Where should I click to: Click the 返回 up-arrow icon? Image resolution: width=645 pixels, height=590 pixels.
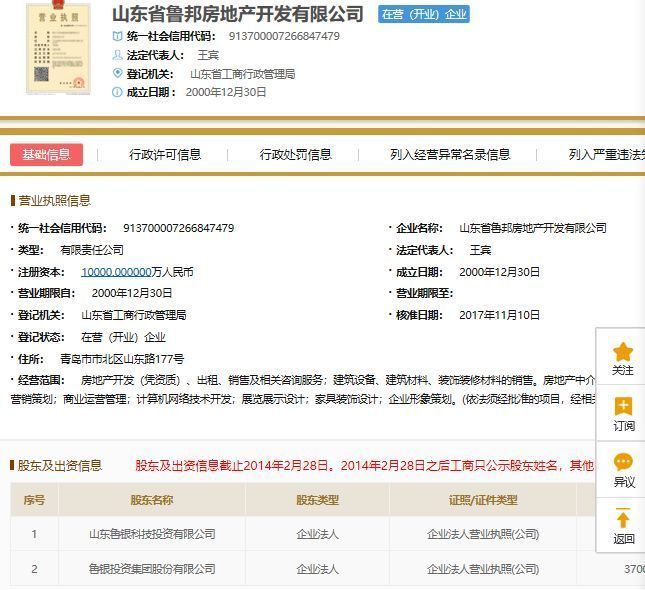pyautogui.click(x=623, y=518)
